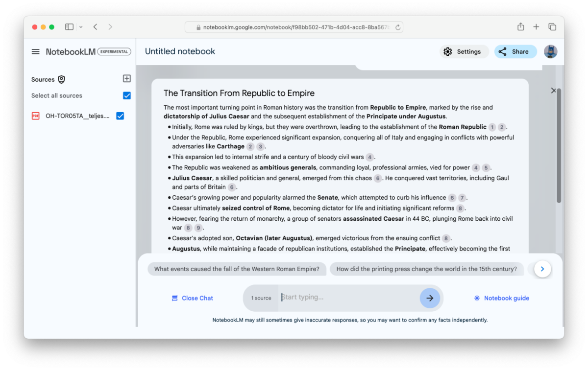Click the add source plus icon
The image size is (588, 370).
click(x=126, y=79)
